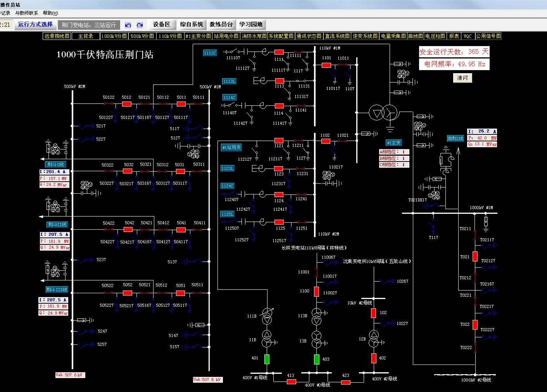Open the 与教师联系 menu

click(x=26, y=13)
